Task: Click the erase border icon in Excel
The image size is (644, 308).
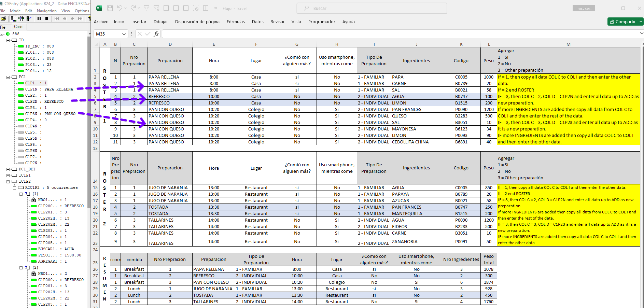Action: tap(196, 8)
